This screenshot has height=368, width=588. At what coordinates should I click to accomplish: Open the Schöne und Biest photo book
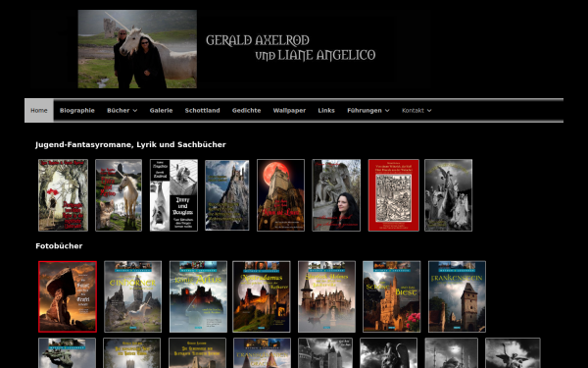point(391,296)
